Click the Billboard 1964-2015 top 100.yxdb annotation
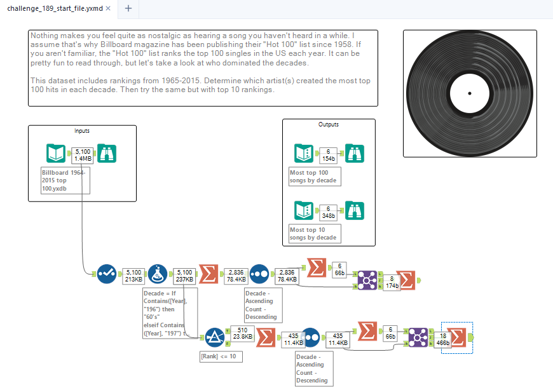The image size is (553, 392). pos(65,180)
